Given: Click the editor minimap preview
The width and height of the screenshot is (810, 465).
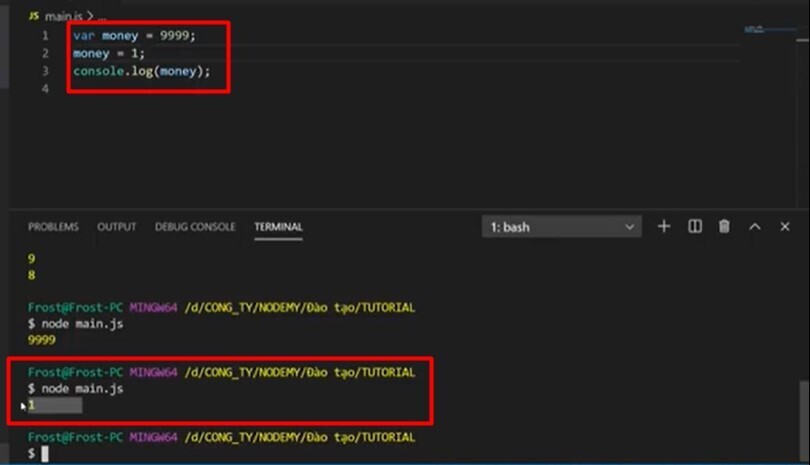Looking at the screenshot, I should point(770,29).
